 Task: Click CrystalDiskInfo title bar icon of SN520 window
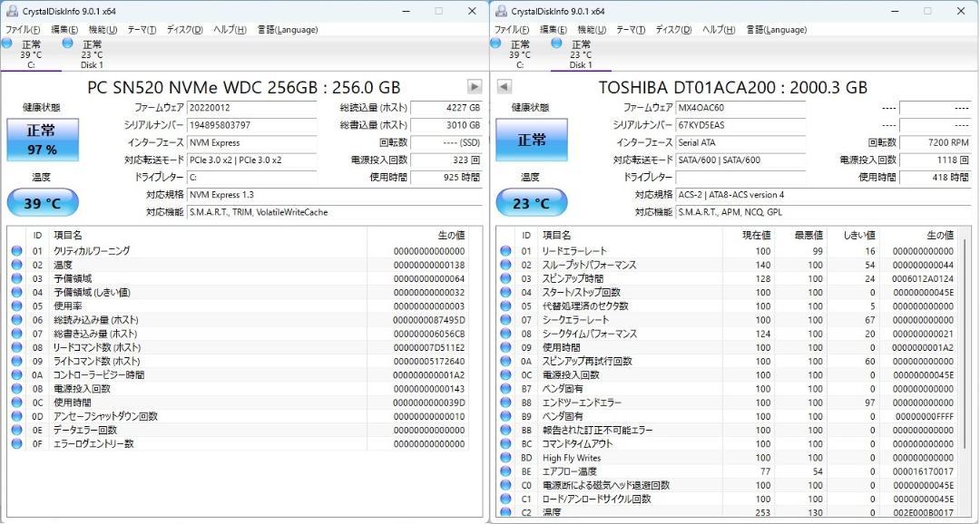pos(12,11)
